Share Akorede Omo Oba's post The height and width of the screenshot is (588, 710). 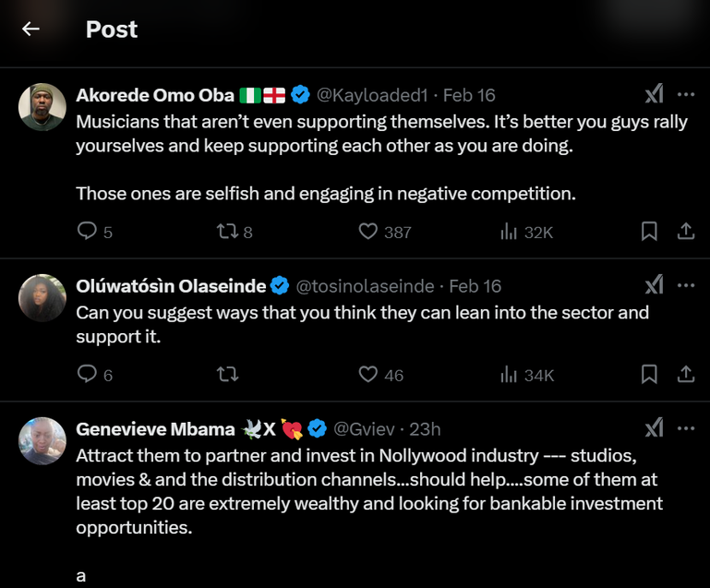click(686, 232)
